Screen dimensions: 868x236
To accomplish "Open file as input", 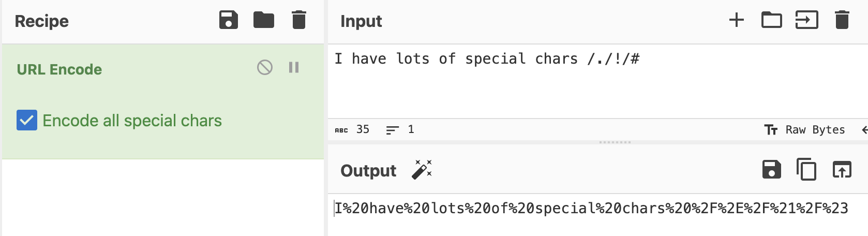I will [806, 20].
